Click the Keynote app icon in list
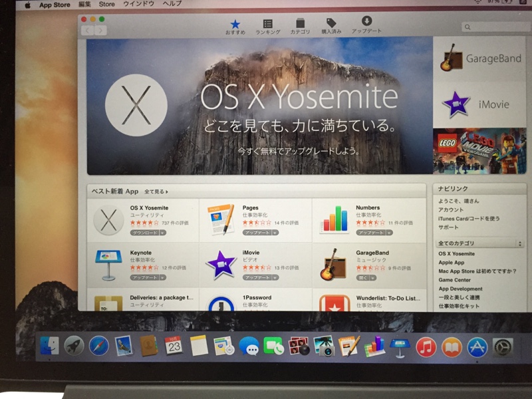 point(108,265)
